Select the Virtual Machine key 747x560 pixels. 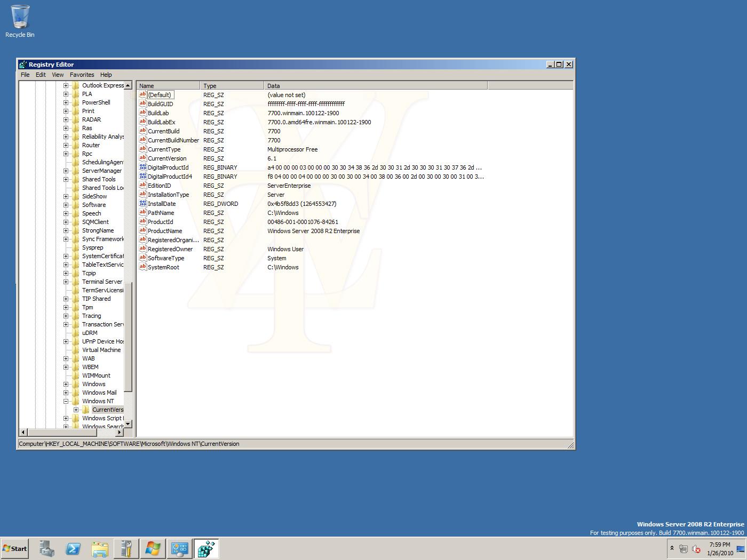tap(101, 350)
